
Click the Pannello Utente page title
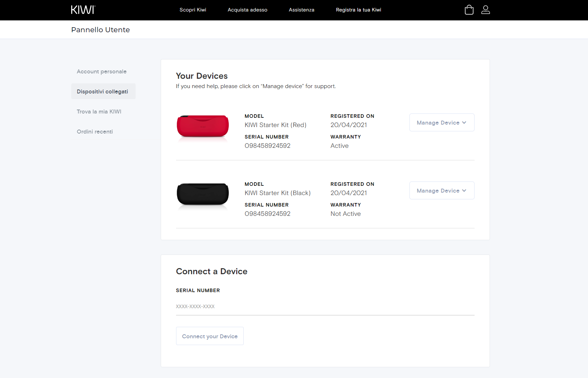pyautogui.click(x=101, y=30)
